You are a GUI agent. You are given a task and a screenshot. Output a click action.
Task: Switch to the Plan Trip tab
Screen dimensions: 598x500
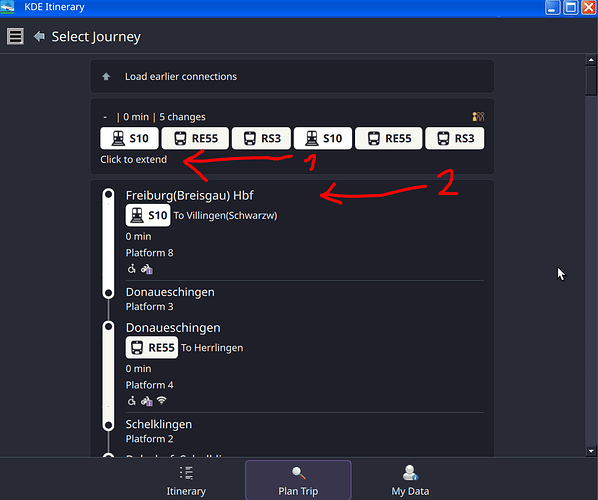(x=298, y=480)
